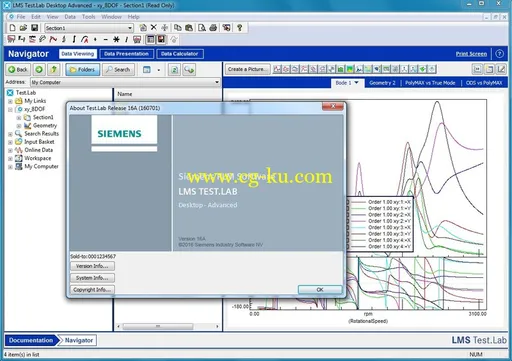Click the New document icon in main toolbar

12,28
